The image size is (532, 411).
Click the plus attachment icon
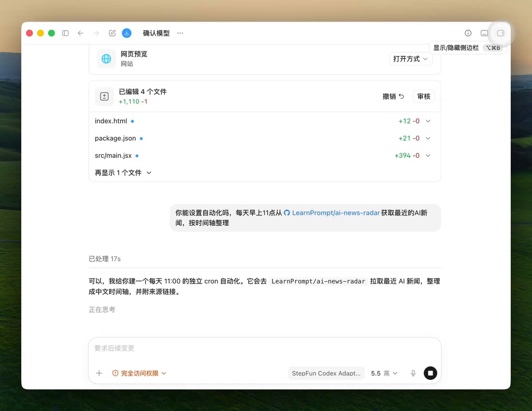coord(99,373)
